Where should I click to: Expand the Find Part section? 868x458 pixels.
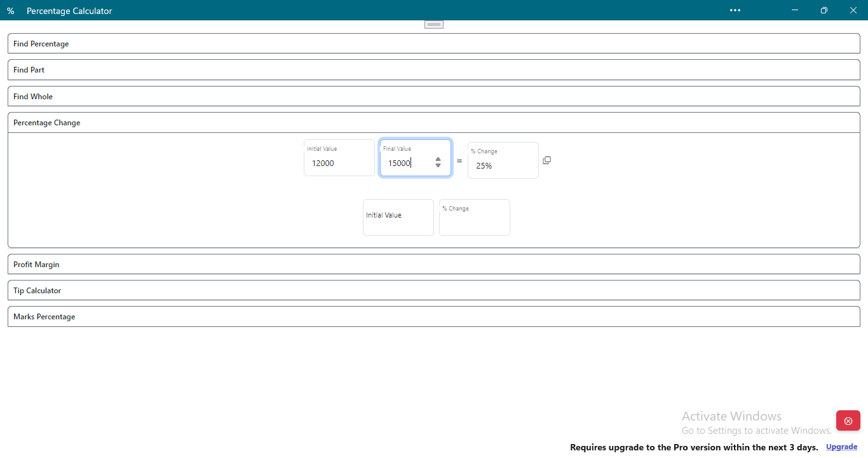pos(434,70)
